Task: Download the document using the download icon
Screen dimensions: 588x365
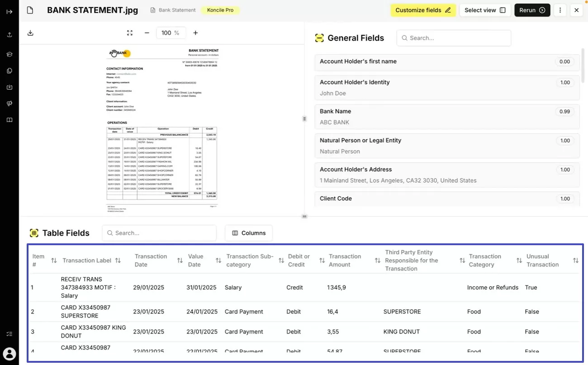Action: (x=30, y=33)
